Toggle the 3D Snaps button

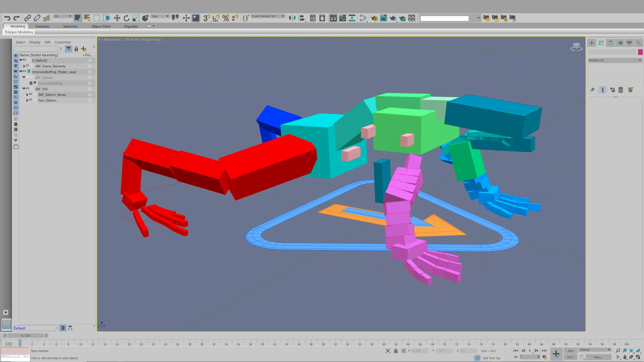coord(207,18)
